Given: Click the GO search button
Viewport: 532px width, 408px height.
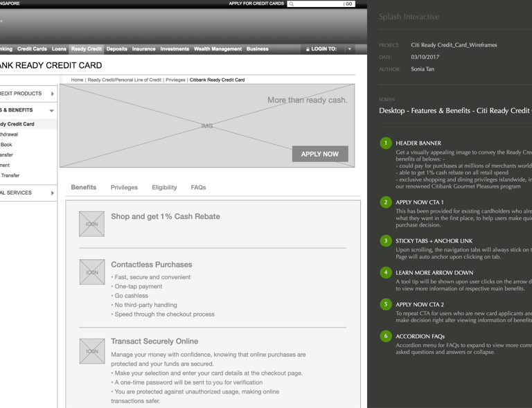Looking at the screenshot, I should click(349, 4).
